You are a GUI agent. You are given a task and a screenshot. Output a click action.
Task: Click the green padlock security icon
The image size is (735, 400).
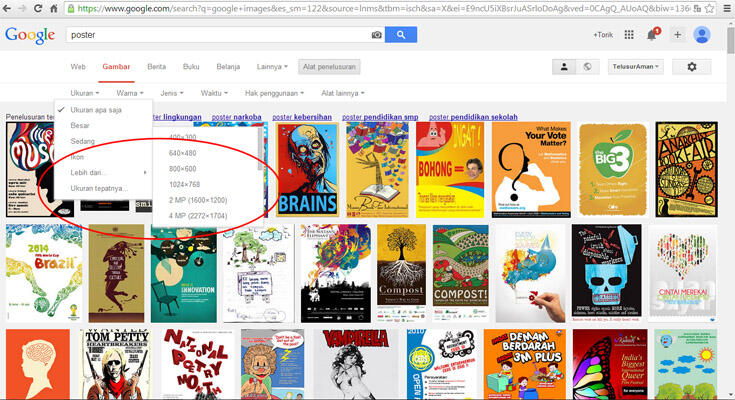[71, 8]
